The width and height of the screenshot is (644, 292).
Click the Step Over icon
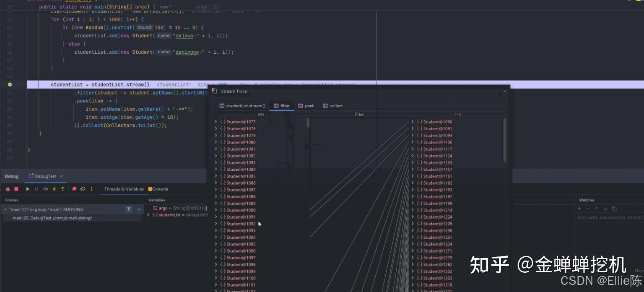point(45,189)
